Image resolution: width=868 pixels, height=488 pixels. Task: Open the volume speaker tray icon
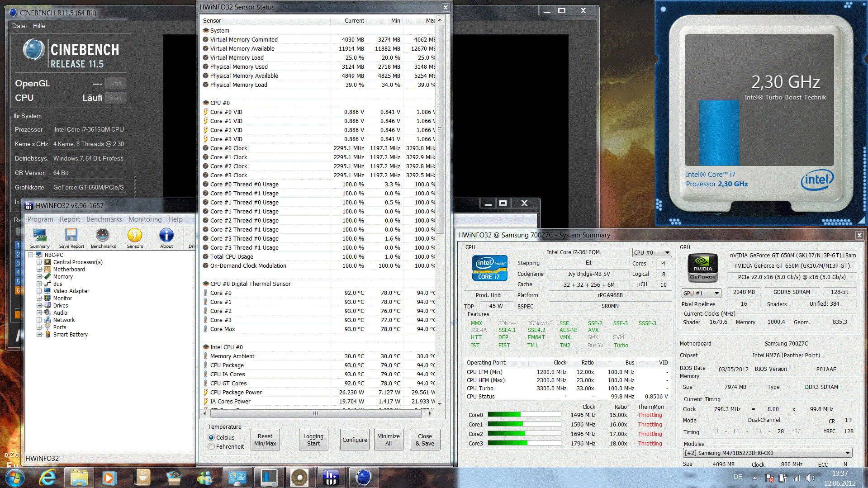[x=810, y=478]
